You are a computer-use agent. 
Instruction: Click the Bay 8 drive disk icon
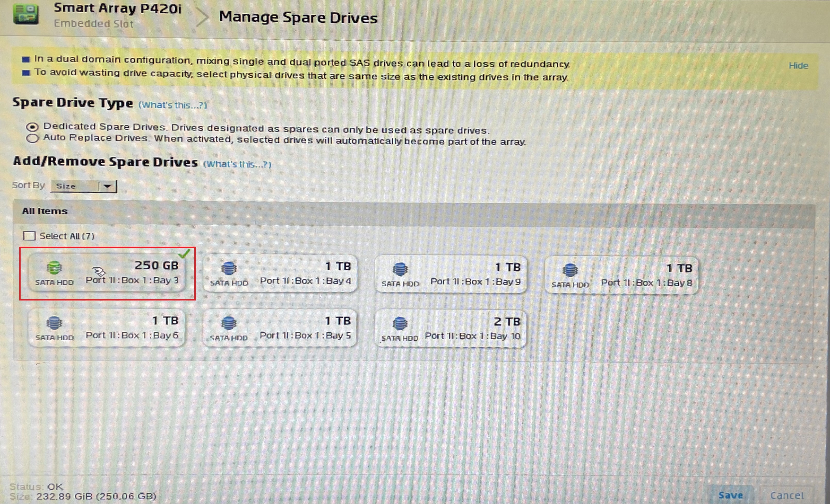click(570, 270)
